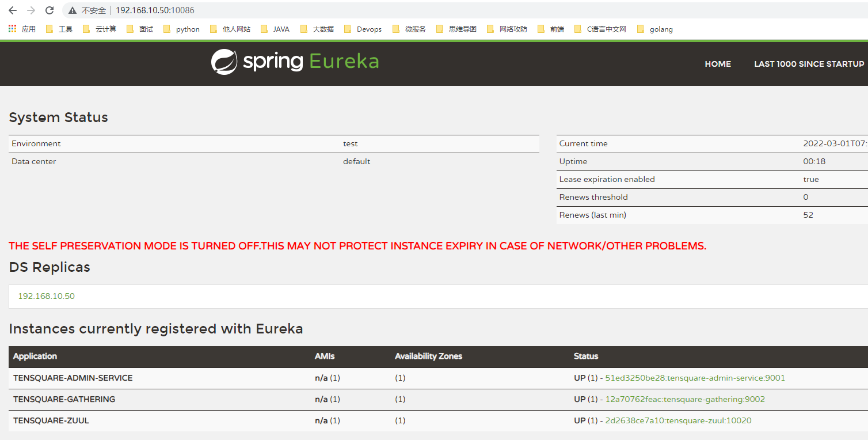The width and height of the screenshot is (868, 440).
Task: Open the 微服务 bookmark folder
Action: click(409, 29)
